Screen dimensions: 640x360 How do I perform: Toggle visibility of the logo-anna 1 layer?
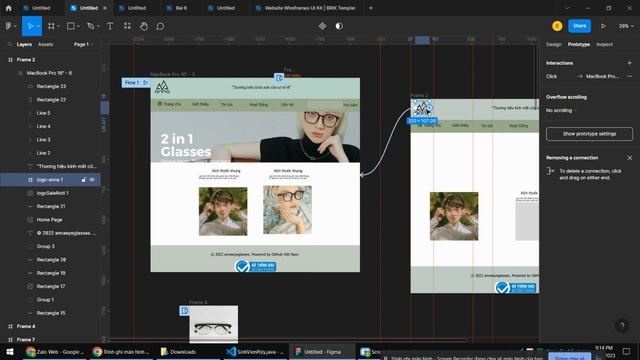pyautogui.click(x=92, y=180)
